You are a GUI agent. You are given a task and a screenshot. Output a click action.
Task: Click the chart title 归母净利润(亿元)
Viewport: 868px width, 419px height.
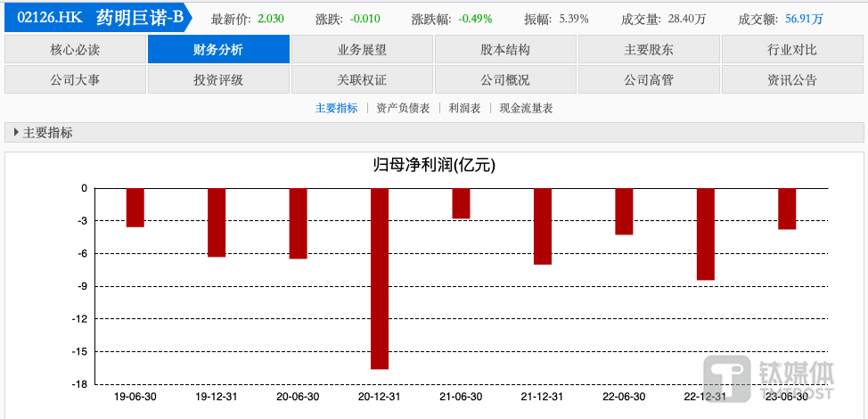(x=434, y=166)
